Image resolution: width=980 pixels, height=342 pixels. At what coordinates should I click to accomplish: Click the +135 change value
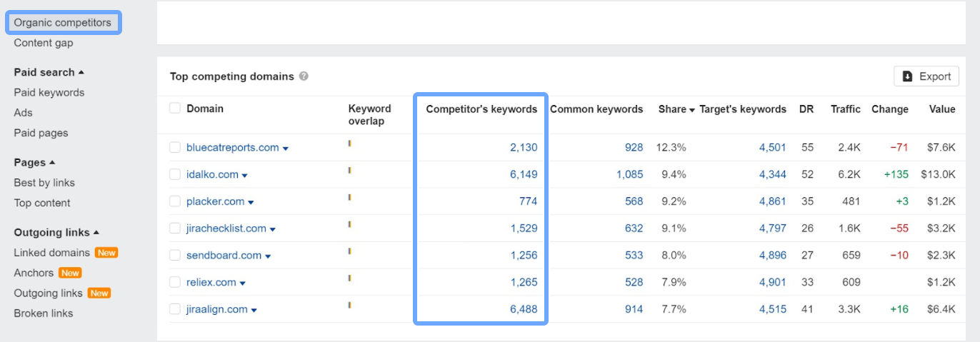coord(896,174)
